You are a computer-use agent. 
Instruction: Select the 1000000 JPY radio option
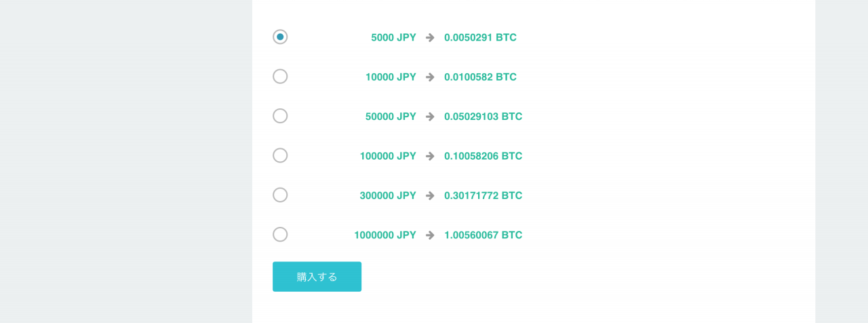tap(280, 234)
